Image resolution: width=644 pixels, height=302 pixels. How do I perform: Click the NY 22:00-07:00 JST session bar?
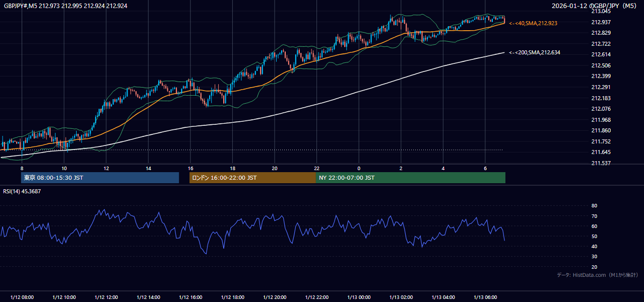(x=411, y=178)
